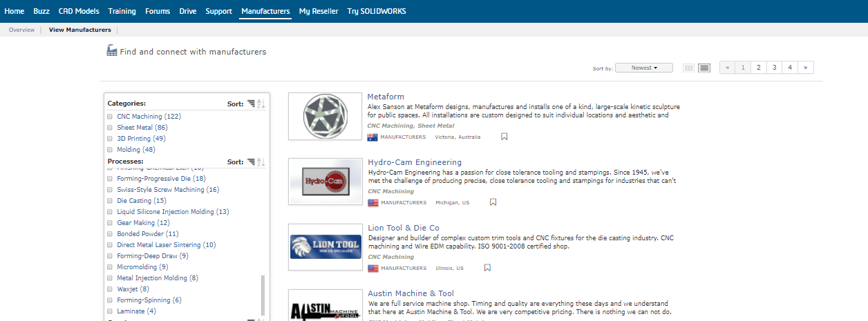The image size is (868, 321).
Task: Check 3D Printing category filter
Action: click(x=110, y=139)
